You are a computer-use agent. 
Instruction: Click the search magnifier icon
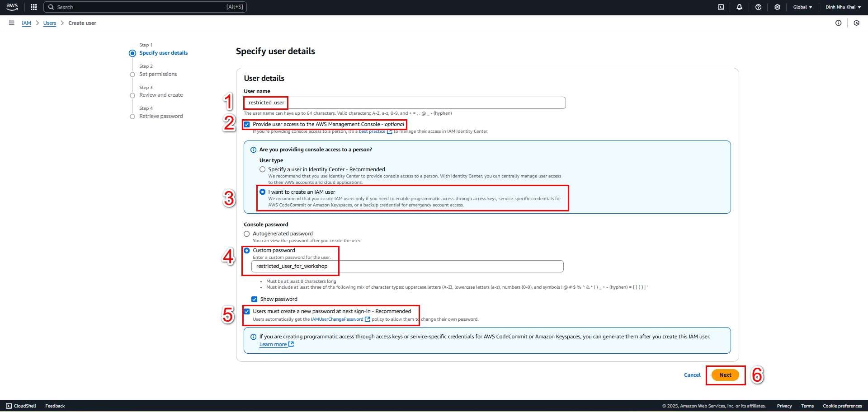point(51,7)
